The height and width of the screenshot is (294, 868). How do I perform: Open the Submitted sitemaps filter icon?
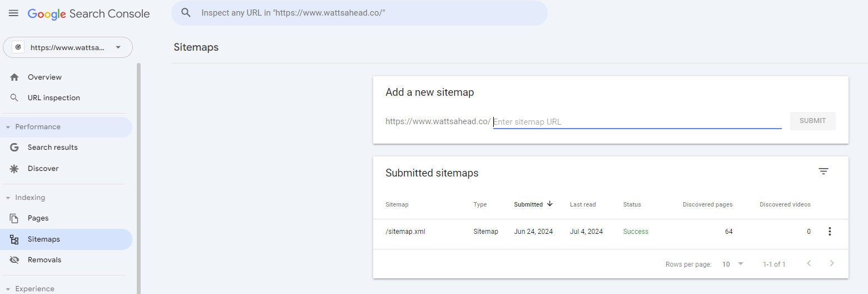coord(824,171)
